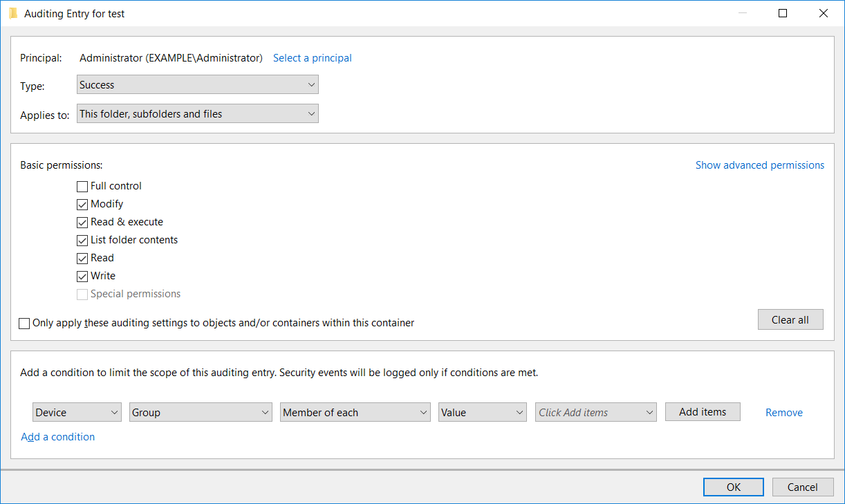Disable the Read & execute permission
Image resolution: width=845 pixels, height=504 pixels.
(82, 222)
